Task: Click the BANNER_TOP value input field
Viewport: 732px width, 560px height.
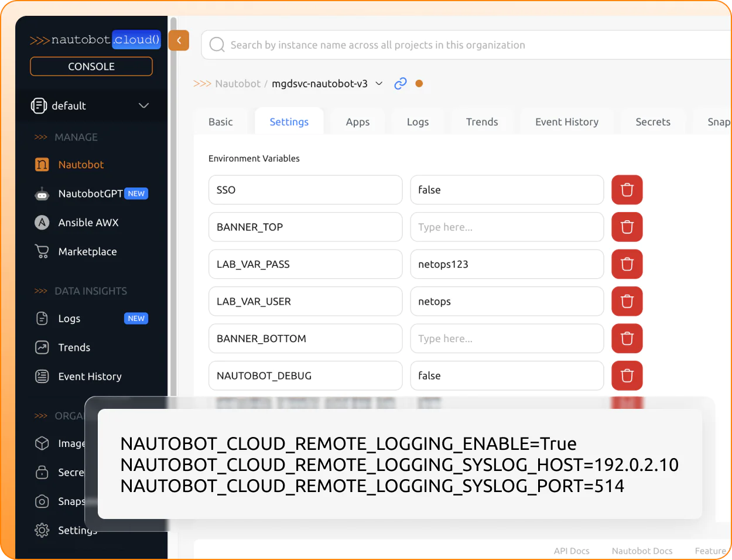Action: 507,227
